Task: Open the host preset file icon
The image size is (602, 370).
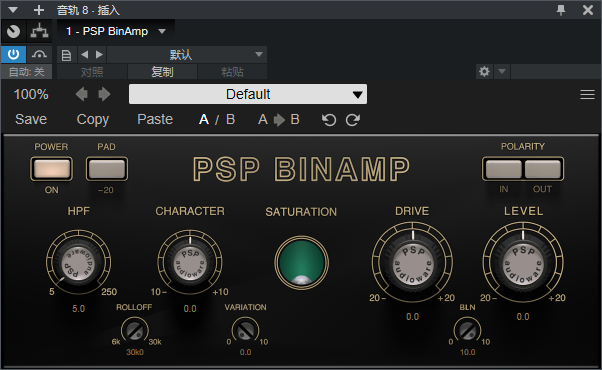Action: click(66, 55)
